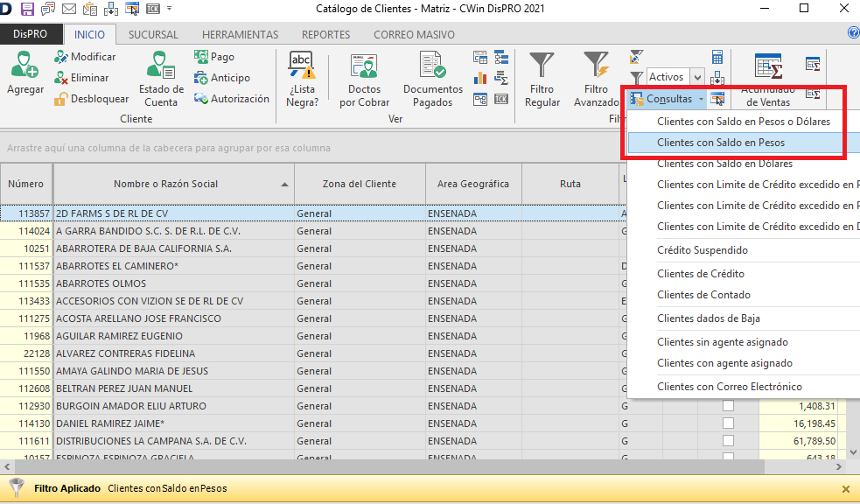Apply Filtro Regular funnel
The height and width of the screenshot is (504, 860).
(542, 77)
